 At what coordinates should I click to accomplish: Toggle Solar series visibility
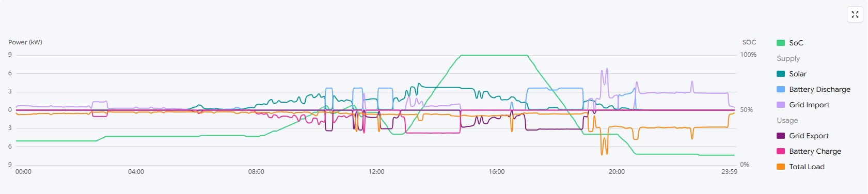coord(792,74)
